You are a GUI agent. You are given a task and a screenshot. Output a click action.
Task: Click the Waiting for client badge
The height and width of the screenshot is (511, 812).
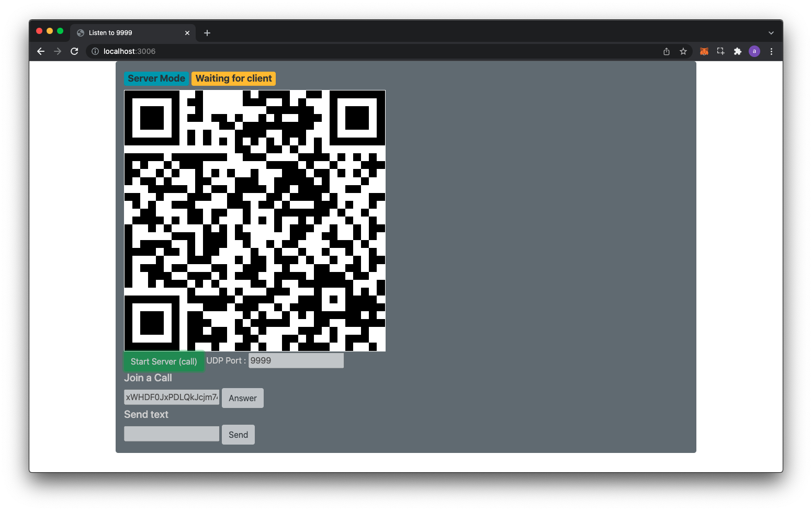click(x=234, y=78)
